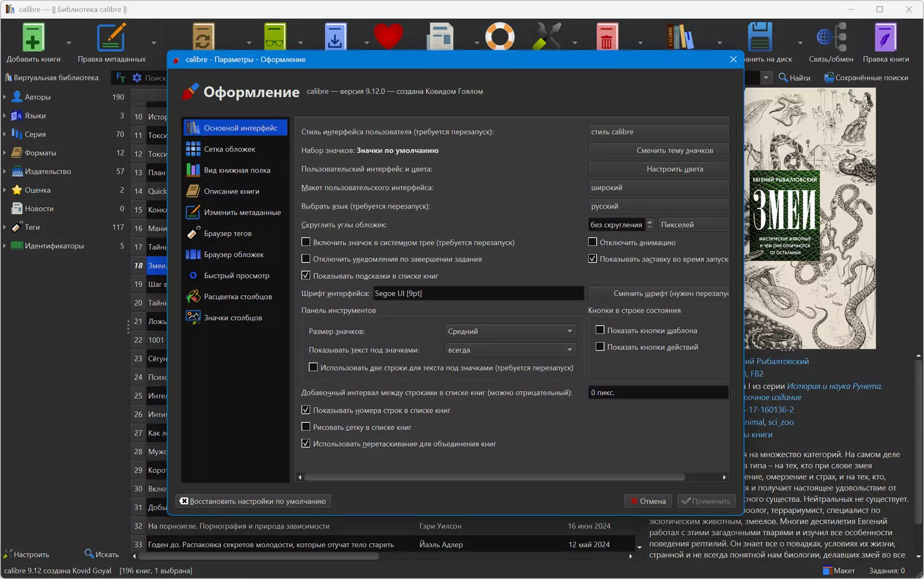Click the Adjust colors button

tap(659, 169)
